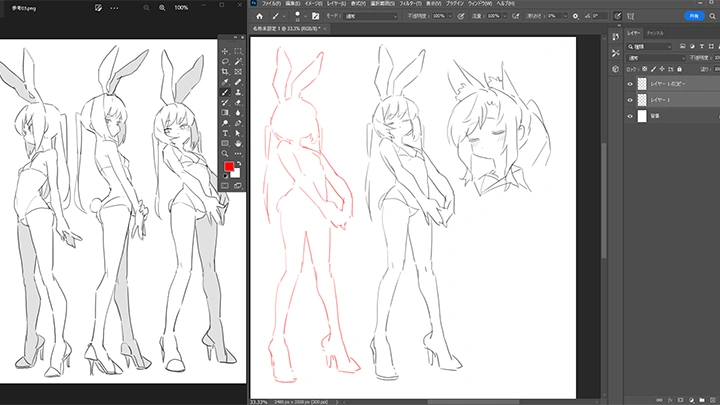Select the Zoom magnifier tool in toolbox
The image size is (720, 405).
click(x=225, y=154)
